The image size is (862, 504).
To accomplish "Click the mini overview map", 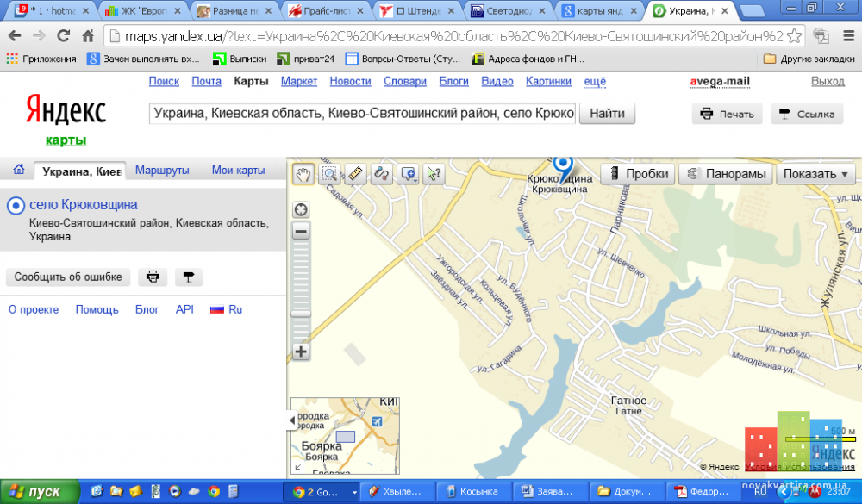I will [x=345, y=436].
